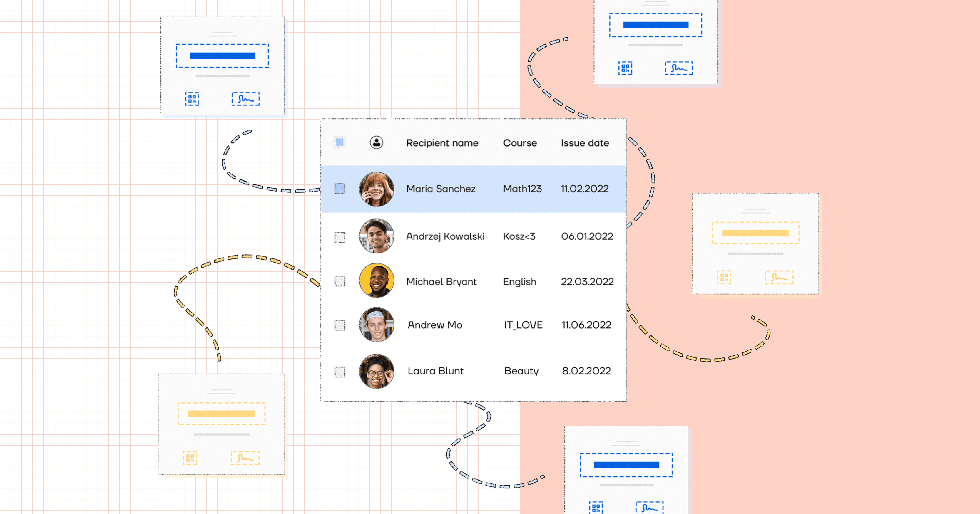Click the blue title bar on top-right certificate

pos(655,25)
